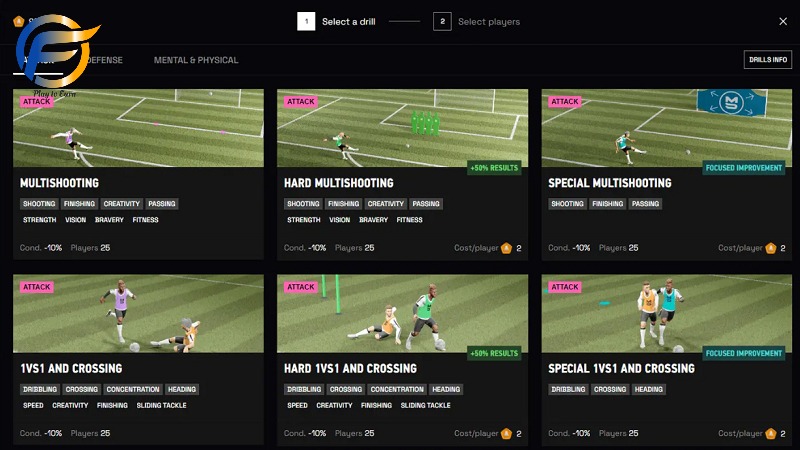Click Players 25 in Special 1VS1 And Crossing card
Viewport: 800px width, 450px height.
coord(618,434)
